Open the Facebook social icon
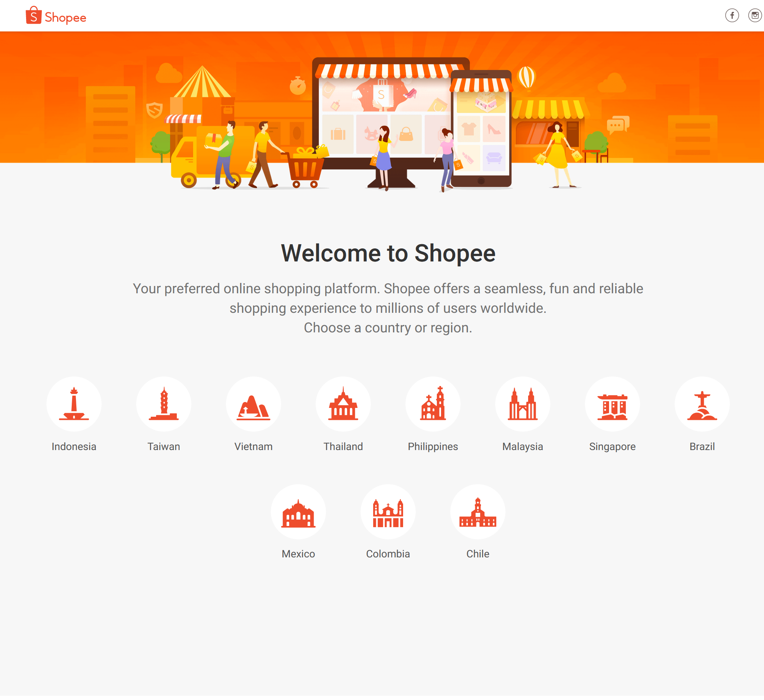Image resolution: width=764 pixels, height=700 pixels. [732, 15]
